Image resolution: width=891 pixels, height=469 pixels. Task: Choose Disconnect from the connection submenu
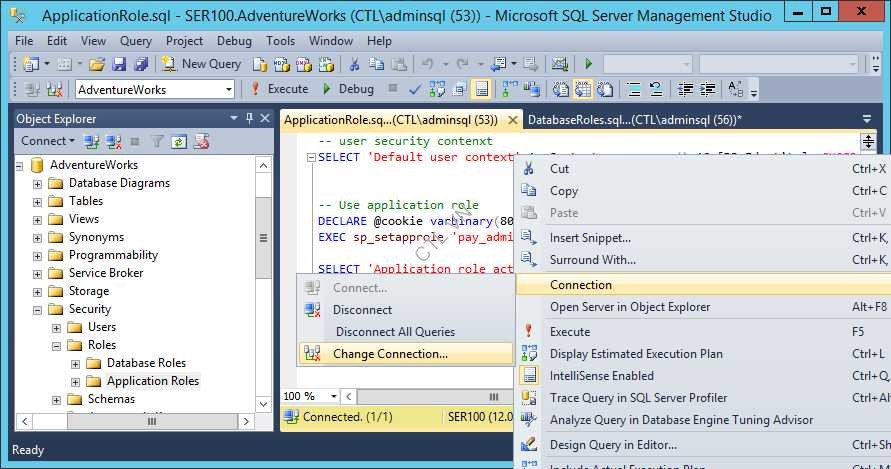[x=362, y=310]
